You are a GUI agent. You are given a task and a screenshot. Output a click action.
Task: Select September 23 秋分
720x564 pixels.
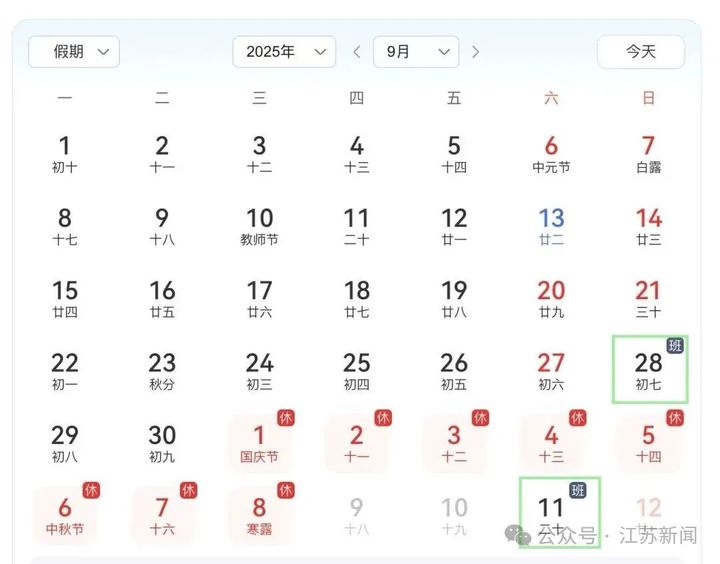[162, 371]
